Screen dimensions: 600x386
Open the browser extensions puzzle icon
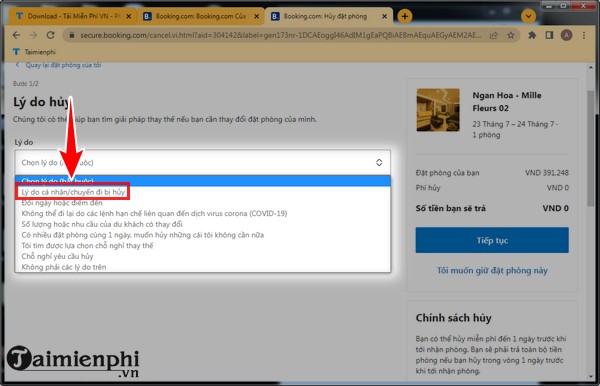click(532, 35)
